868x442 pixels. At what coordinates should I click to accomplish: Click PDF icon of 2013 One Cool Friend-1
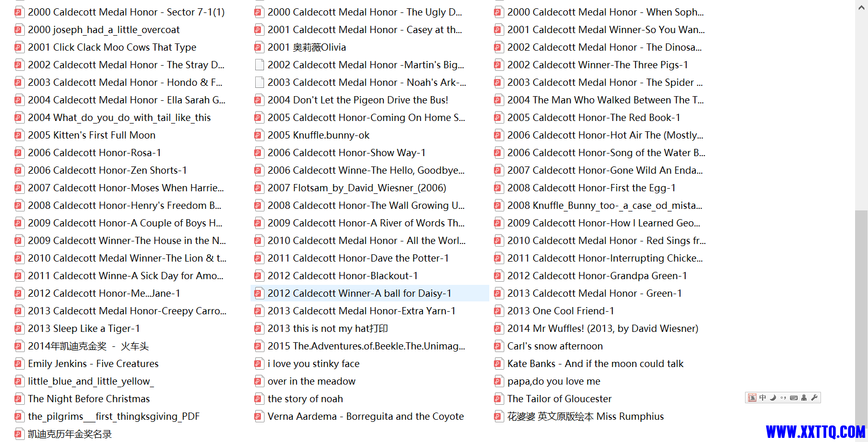tap(498, 311)
